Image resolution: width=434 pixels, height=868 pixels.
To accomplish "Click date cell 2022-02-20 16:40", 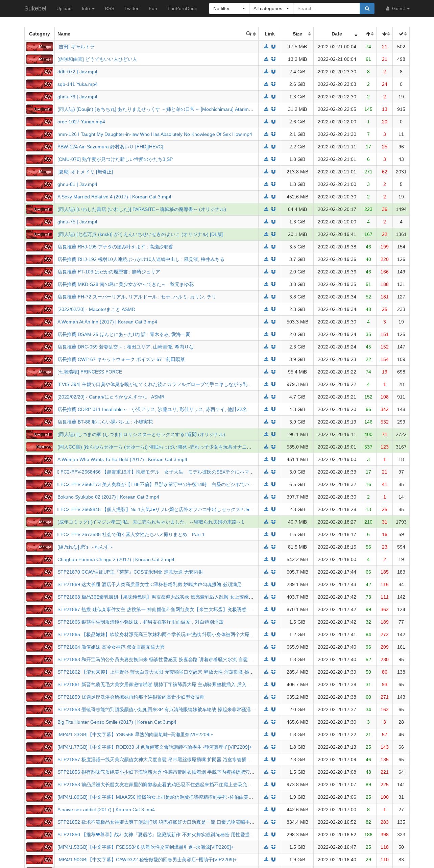I will 337,860.
